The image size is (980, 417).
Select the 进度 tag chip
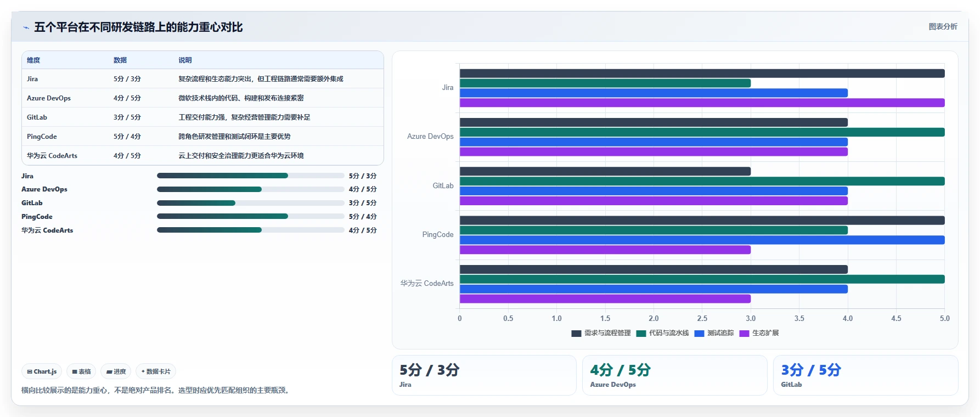(x=116, y=371)
